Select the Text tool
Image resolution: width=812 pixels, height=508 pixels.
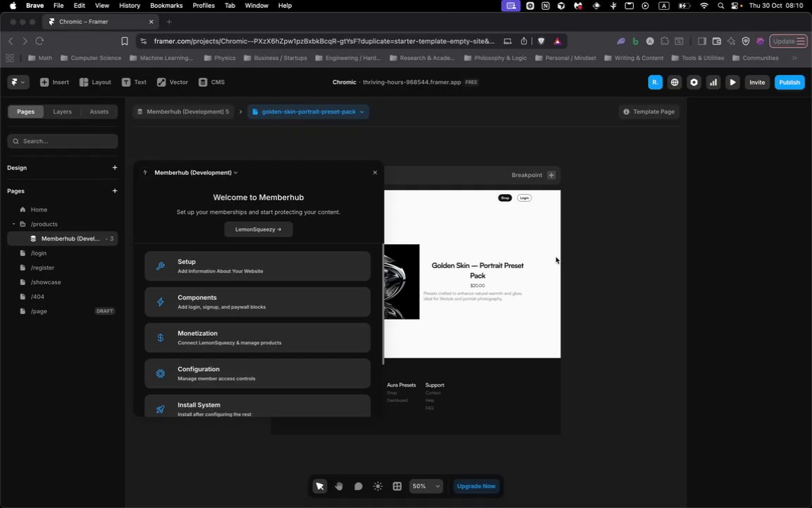click(x=134, y=82)
